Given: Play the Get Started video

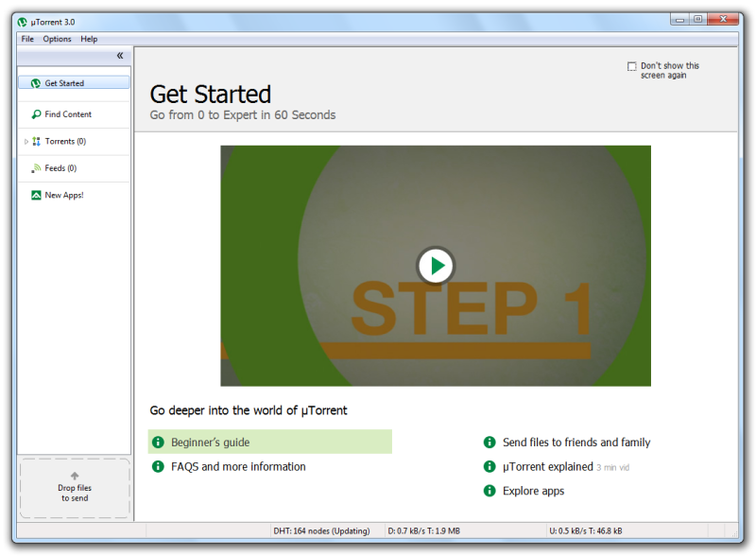Looking at the screenshot, I should pyautogui.click(x=436, y=266).
